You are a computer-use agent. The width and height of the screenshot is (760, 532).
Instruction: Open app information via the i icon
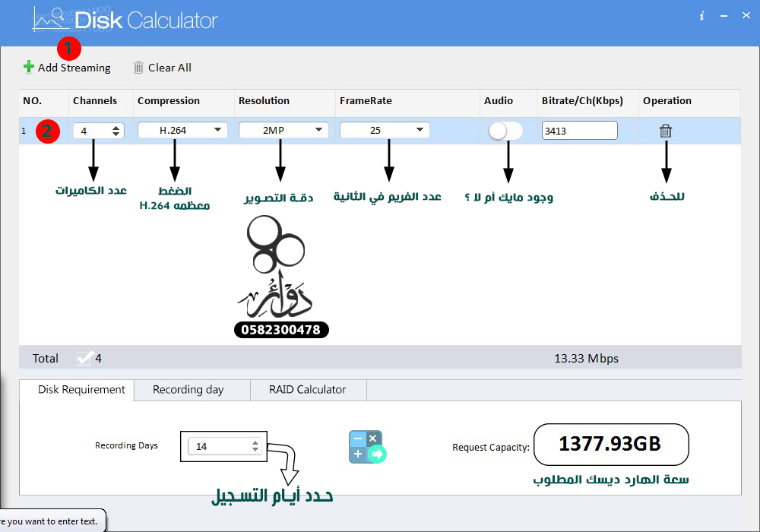pyautogui.click(x=701, y=15)
